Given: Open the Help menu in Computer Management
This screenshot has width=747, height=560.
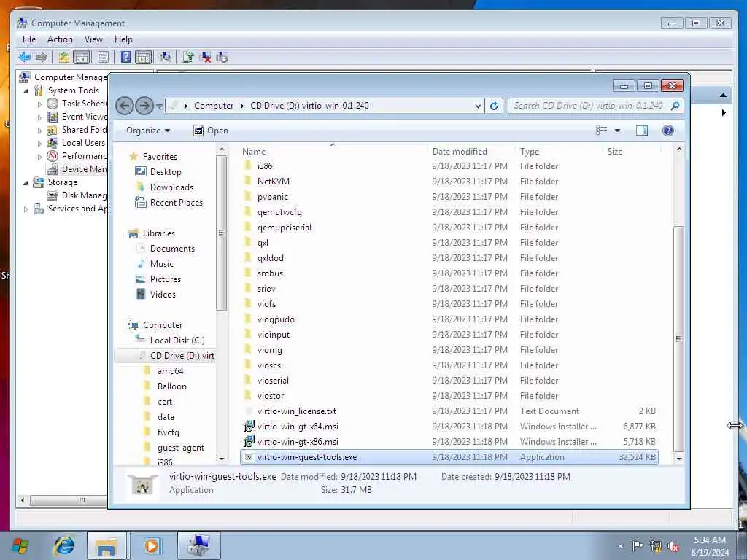Looking at the screenshot, I should tap(123, 39).
